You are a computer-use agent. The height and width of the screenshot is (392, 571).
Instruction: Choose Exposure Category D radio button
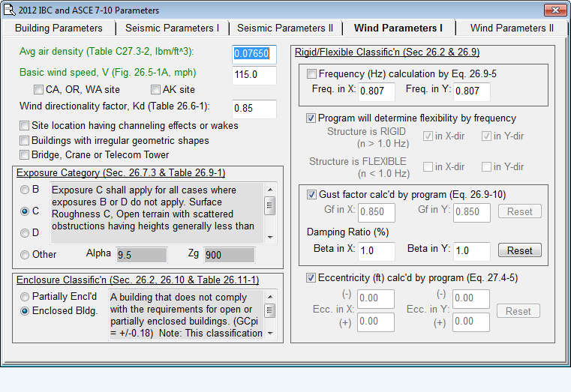point(26,233)
